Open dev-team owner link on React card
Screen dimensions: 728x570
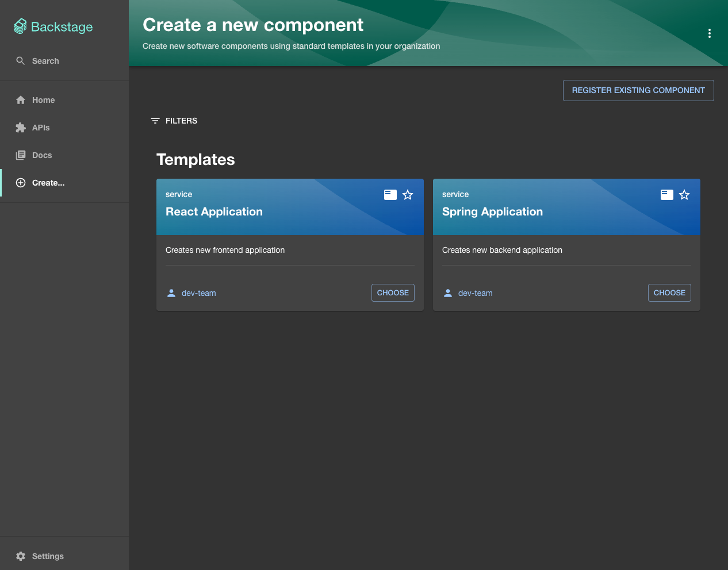[199, 293]
